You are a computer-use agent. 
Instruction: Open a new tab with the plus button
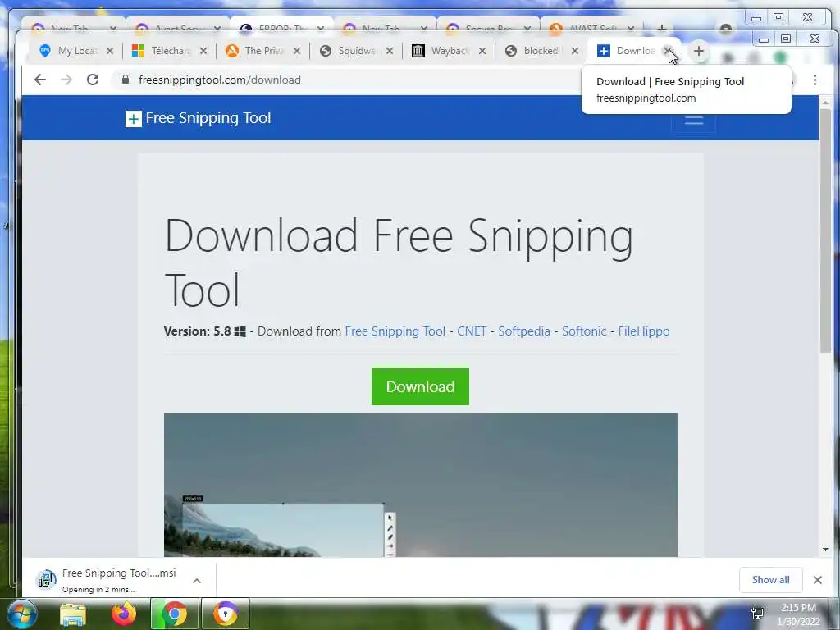tap(699, 51)
